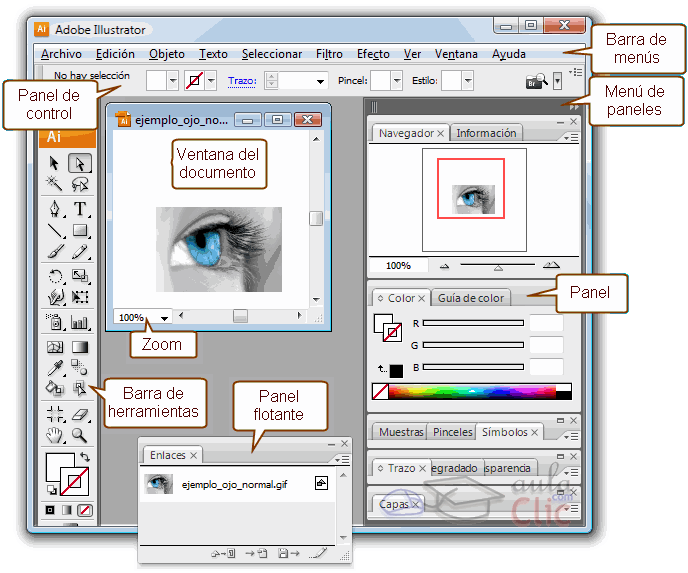Image resolution: width=688 pixels, height=573 pixels.
Task: Open the document zoom percentage dropdown
Action: 165,318
